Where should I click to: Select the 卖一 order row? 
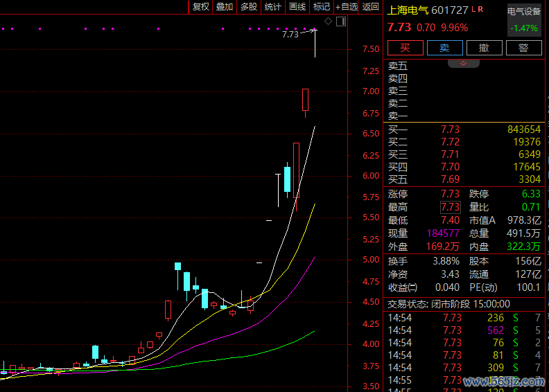pos(464,116)
